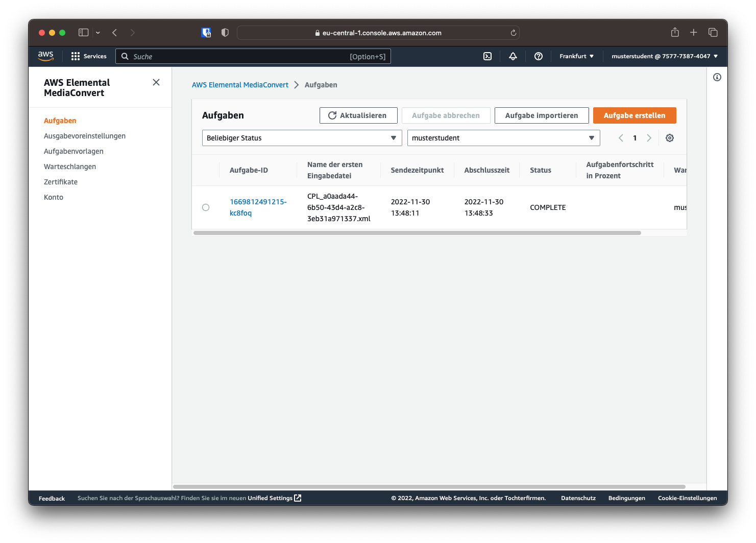Click Safari forward arrow

[x=133, y=33]
